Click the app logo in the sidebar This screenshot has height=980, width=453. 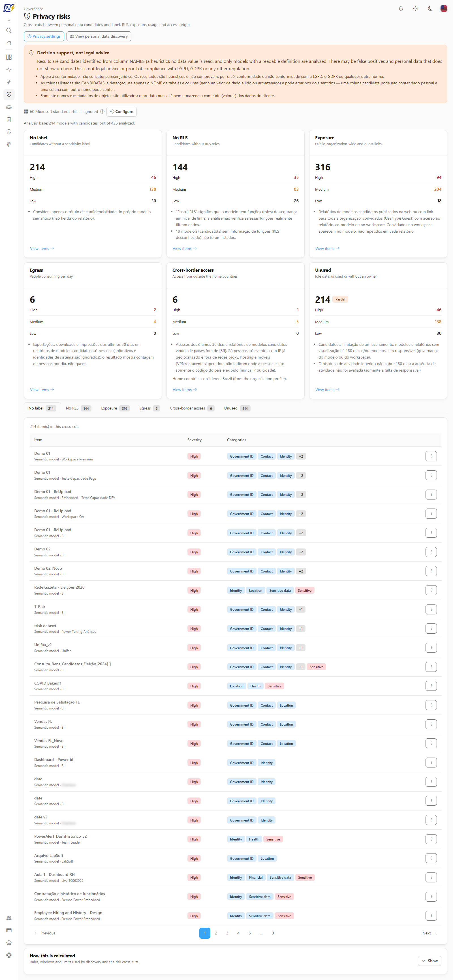click(x=9, y=8)
